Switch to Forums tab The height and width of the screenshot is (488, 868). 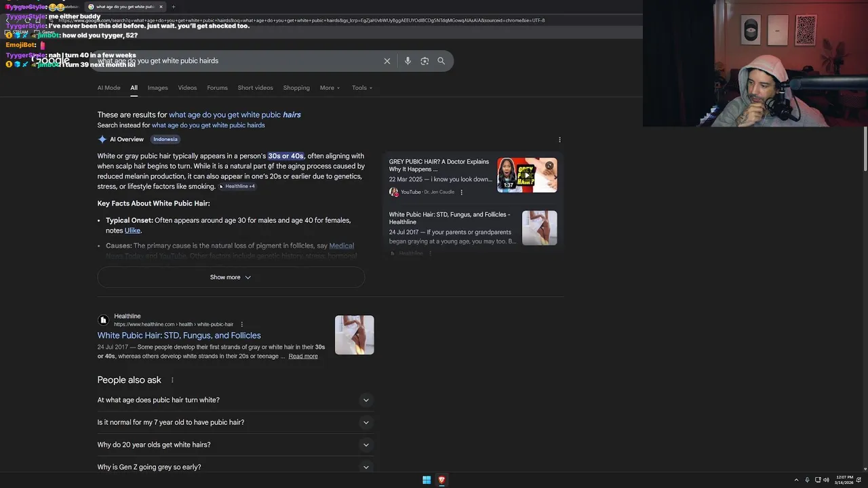pos(217,88)
